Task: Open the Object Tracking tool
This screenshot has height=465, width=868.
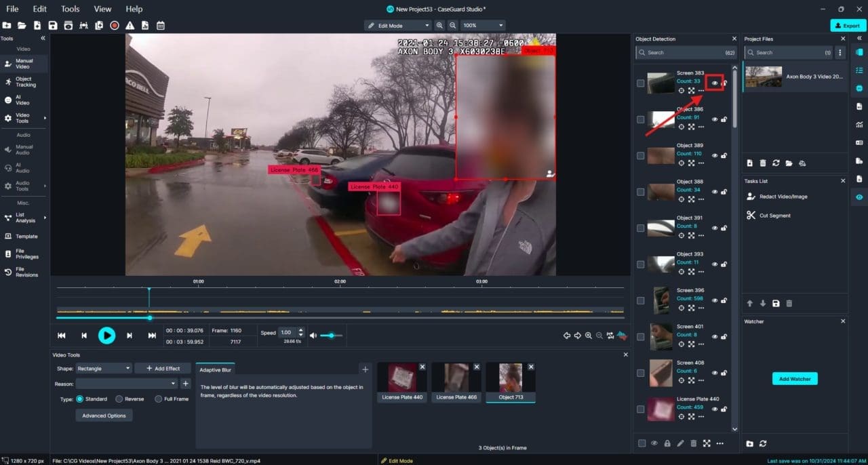Action: click(x=24, y=82)
